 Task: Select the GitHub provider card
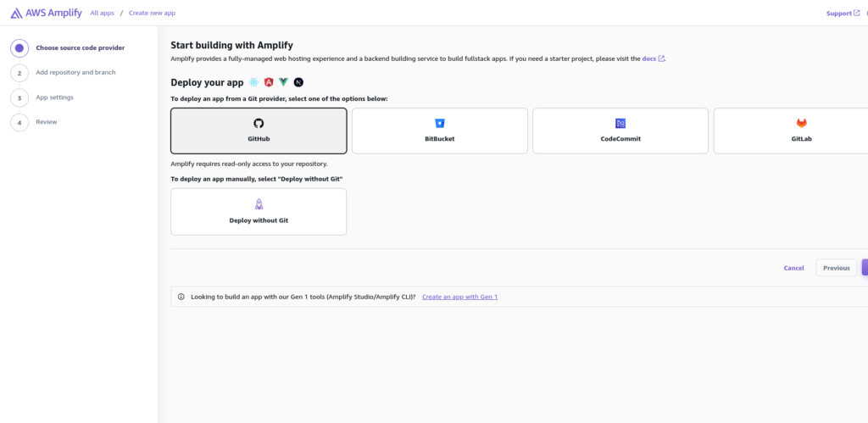click(259, 131)
